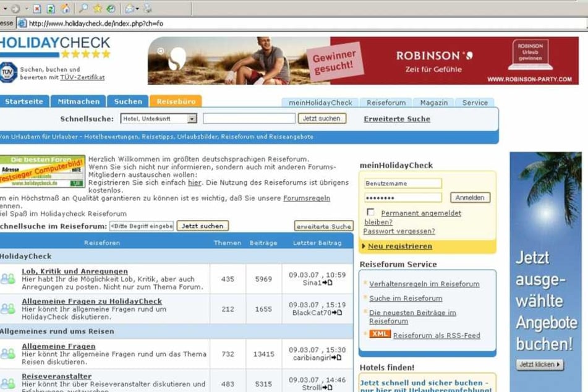Viewport: 588px width, 392px height.
Task: Open the Forumsregeln link
Action: (x=307, y=198)
